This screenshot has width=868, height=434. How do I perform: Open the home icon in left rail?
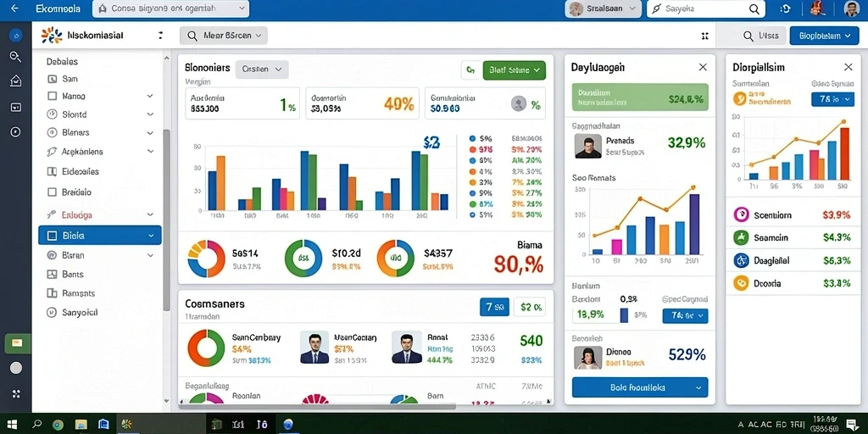point(15,81)
